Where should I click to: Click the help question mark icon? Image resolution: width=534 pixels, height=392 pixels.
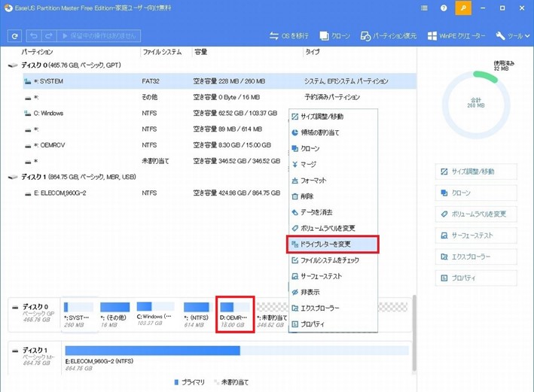point(444,8)
